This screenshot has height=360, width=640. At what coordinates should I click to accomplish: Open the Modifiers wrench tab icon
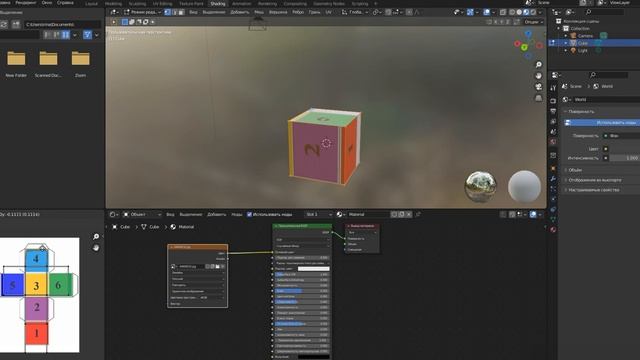(x=553, y=179)
